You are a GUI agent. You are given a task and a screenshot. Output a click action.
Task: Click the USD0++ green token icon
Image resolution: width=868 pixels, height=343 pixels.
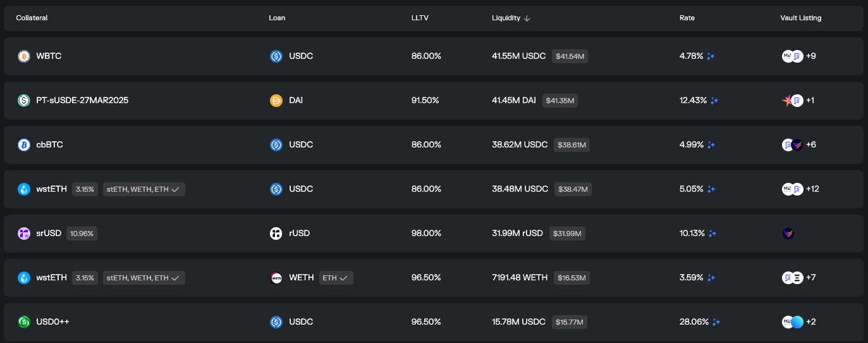[x=24, y=322]
